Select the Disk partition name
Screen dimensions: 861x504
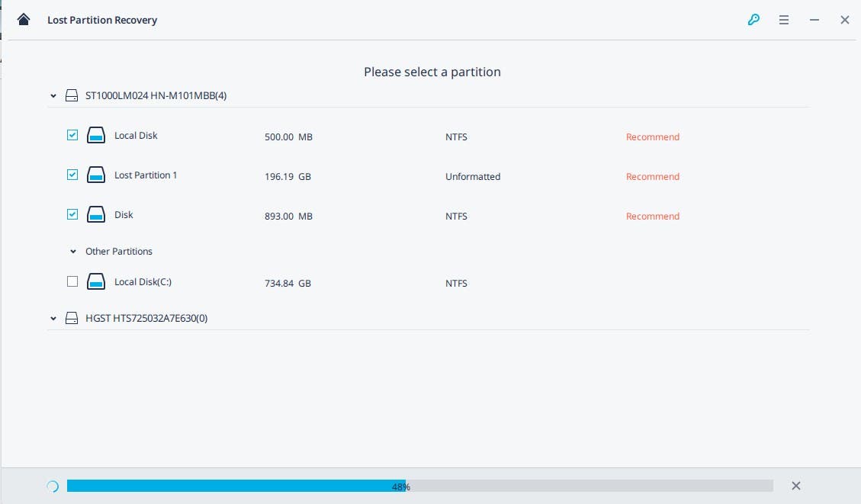[x=124, y=215]
